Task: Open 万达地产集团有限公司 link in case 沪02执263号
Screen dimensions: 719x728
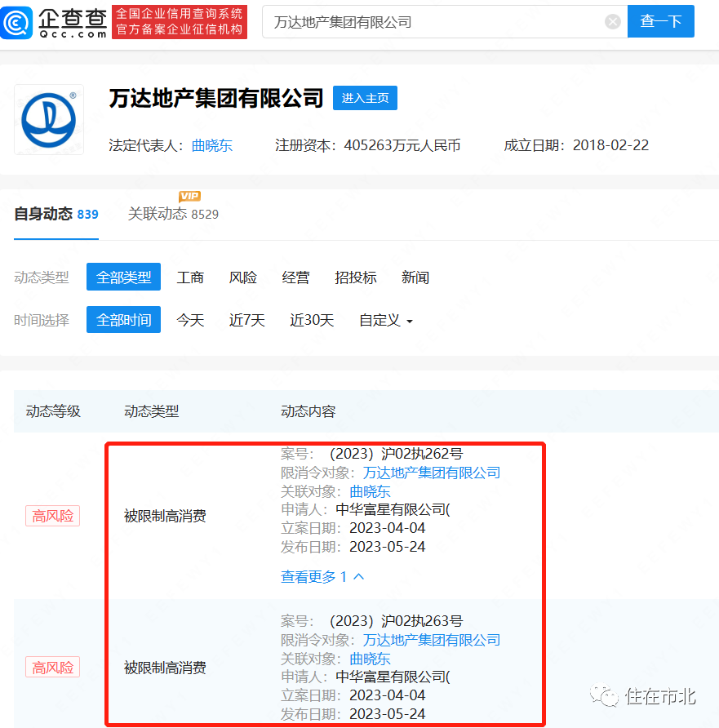Action: pos(431,640)
